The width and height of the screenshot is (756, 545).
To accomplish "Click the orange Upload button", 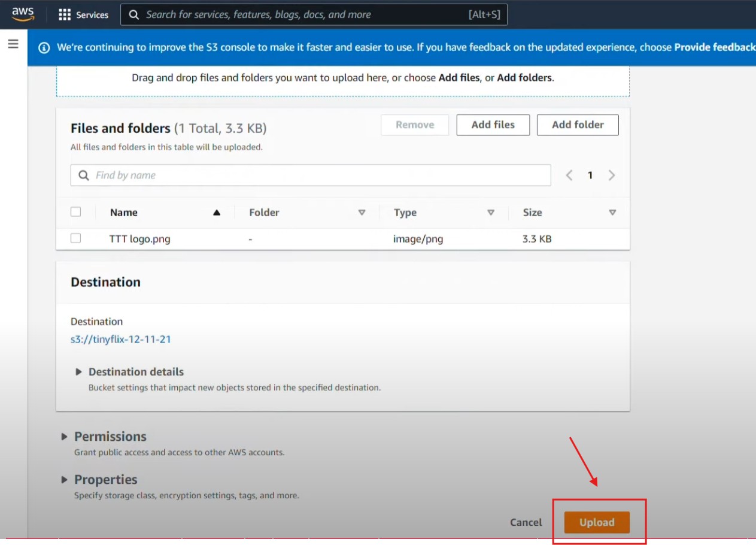I will click(597, 522).
